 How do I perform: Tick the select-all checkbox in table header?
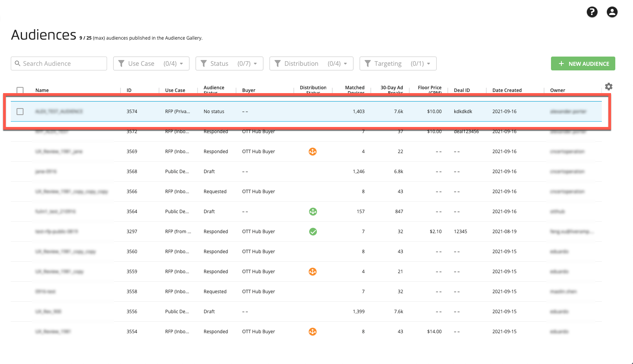[20, 90]
